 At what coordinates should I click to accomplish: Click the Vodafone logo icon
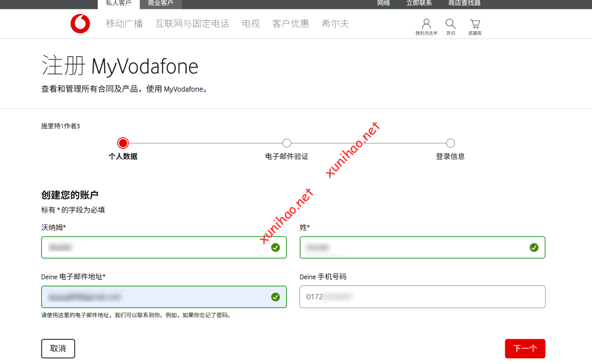(80, 24)
